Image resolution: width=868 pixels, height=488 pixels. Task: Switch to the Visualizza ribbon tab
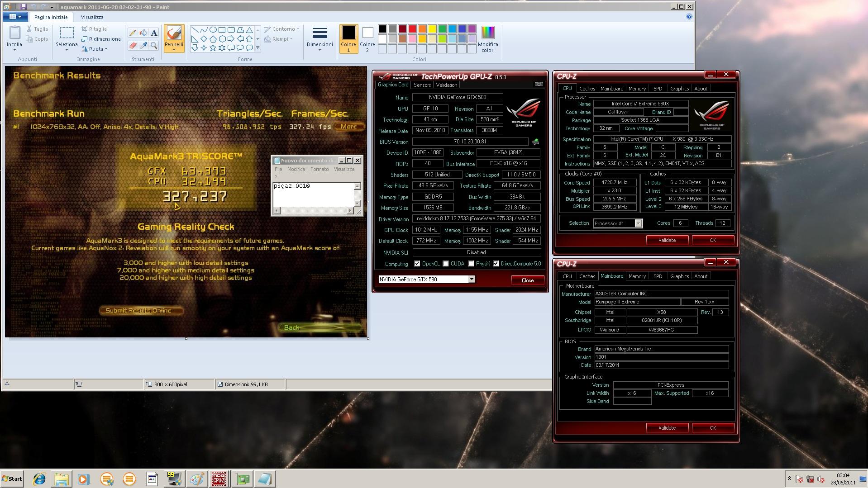click(92, 17)
